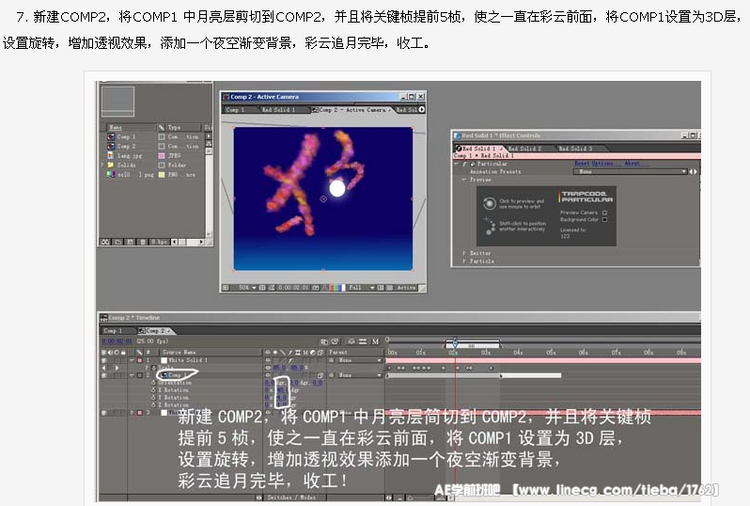Click the PNG file icon in Project panel
Image resolution: width=750 pixels, height=506 pixels.
(x=111, y=175)
